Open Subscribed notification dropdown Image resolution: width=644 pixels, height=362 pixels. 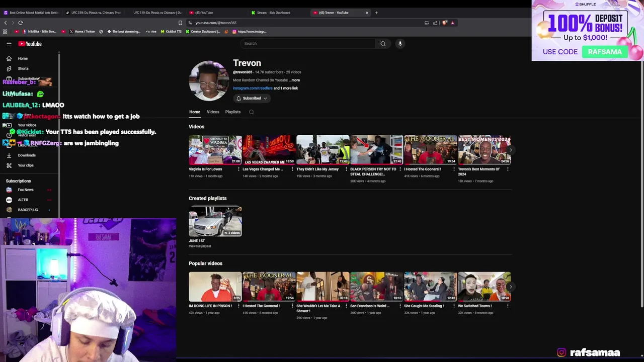[x=252, y=99]
